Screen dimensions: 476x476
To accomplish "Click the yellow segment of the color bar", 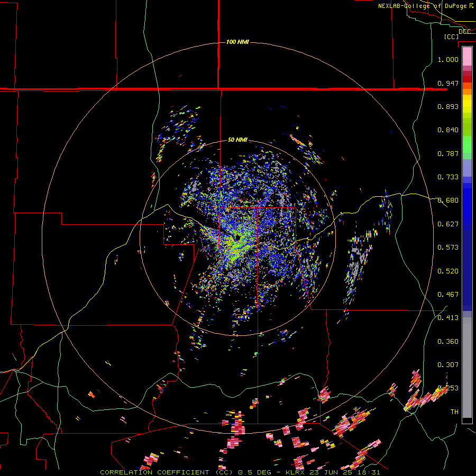I will [x=467, y=104].
